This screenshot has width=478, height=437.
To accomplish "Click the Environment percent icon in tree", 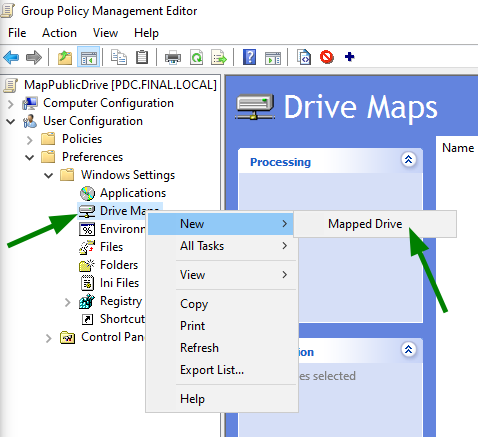I will tap(87, 229).
